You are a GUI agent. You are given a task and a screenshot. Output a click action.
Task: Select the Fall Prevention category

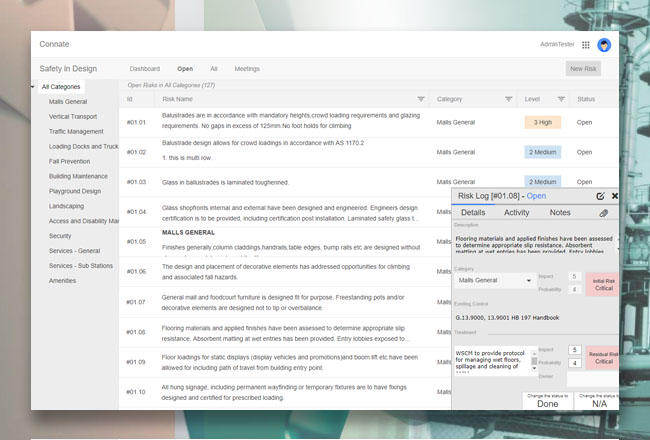coord(69,161)
